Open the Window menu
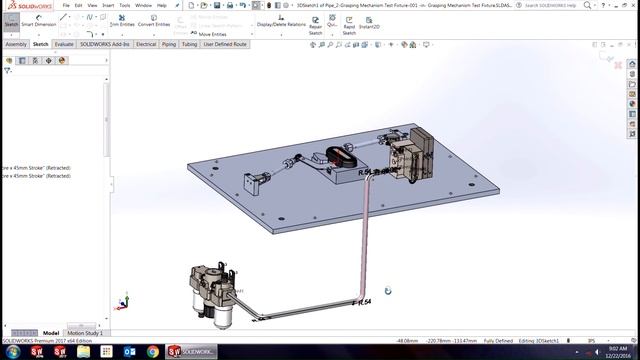 pos(143,5)
